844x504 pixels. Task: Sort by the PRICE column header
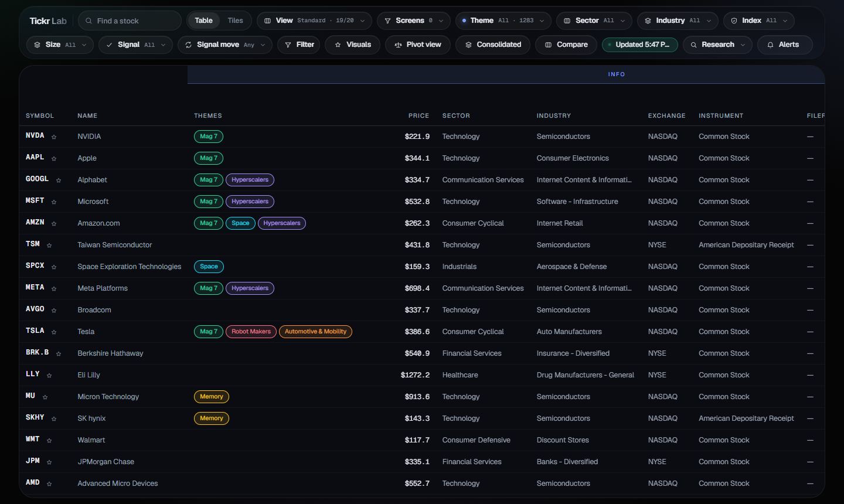418,116
